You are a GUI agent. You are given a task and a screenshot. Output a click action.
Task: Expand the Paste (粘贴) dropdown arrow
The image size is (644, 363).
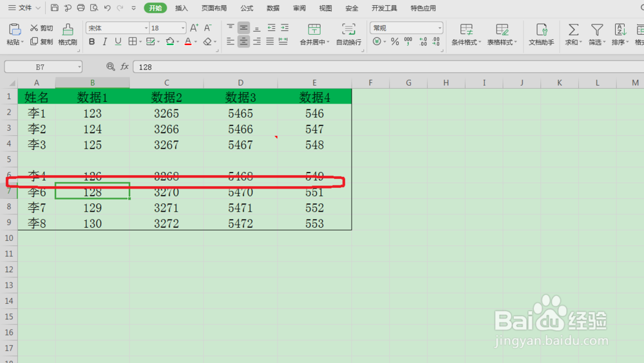point(22,42)
